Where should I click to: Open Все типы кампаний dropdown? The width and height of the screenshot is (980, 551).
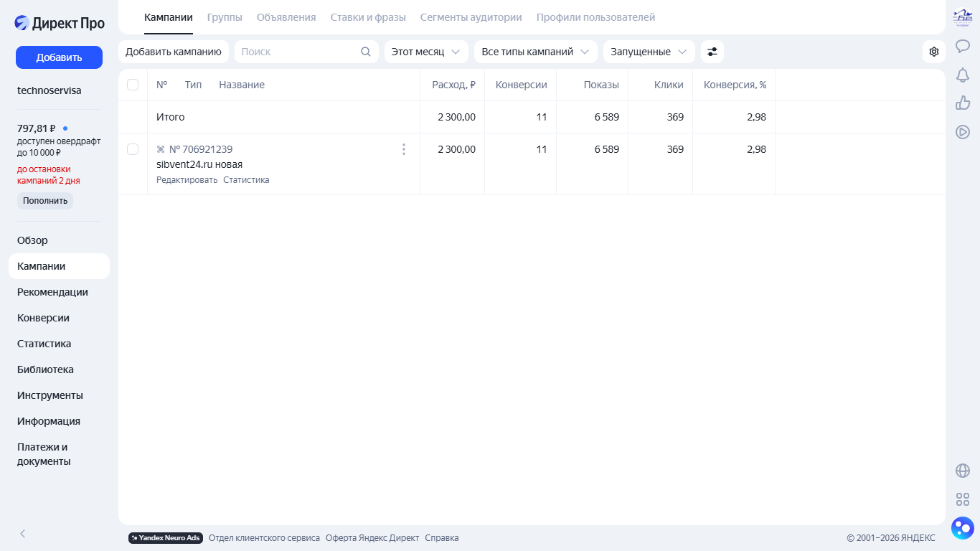coord(536,52)
